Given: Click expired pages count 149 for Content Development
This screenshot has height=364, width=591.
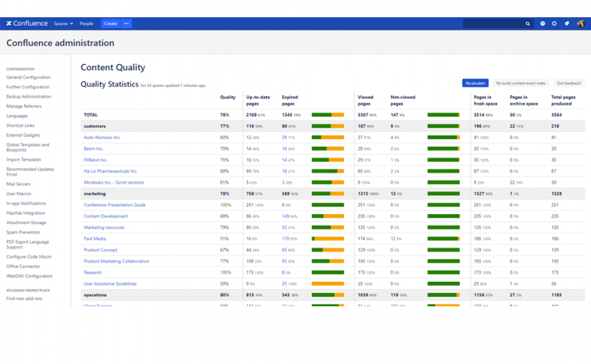Looking at the screenshot, I should [286, 216].
